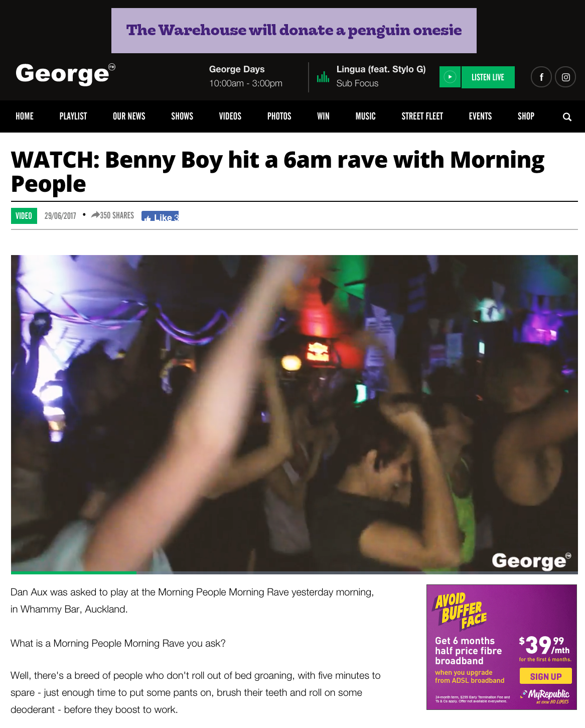This screenshot has width=585, height=728.
Task: Play the Morning People rave video
Action: pyautogui.click(x=295, y=414)
